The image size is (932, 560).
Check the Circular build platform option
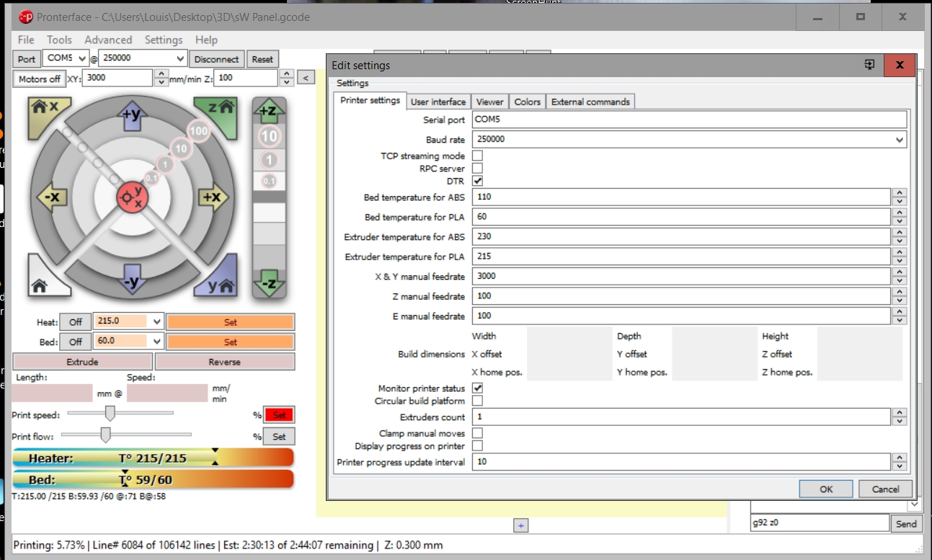477,400
